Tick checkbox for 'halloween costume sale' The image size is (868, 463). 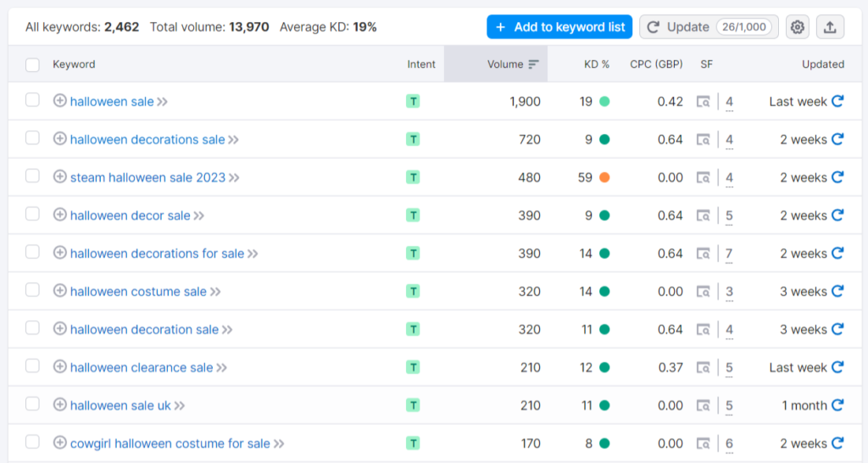click(x=33, y=290)
